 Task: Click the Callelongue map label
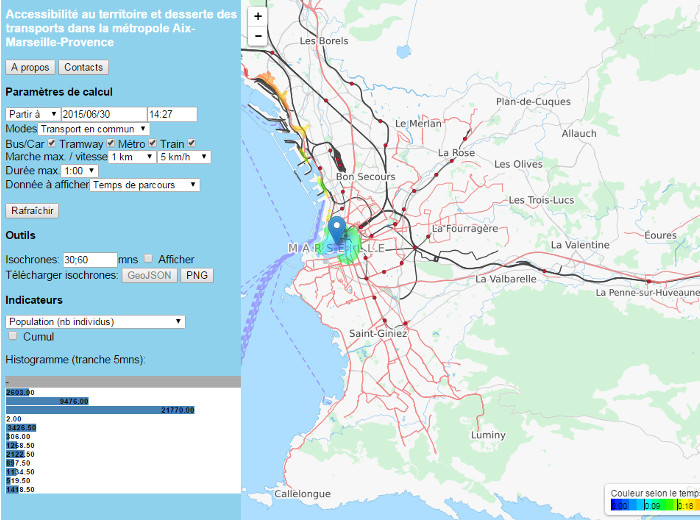[x=302, y=494]
